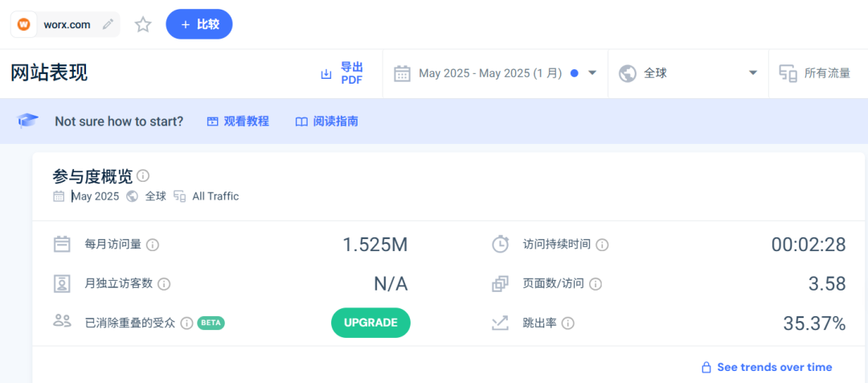Open the 观看教程 tutorial link
868x383 pixels.
238,121
